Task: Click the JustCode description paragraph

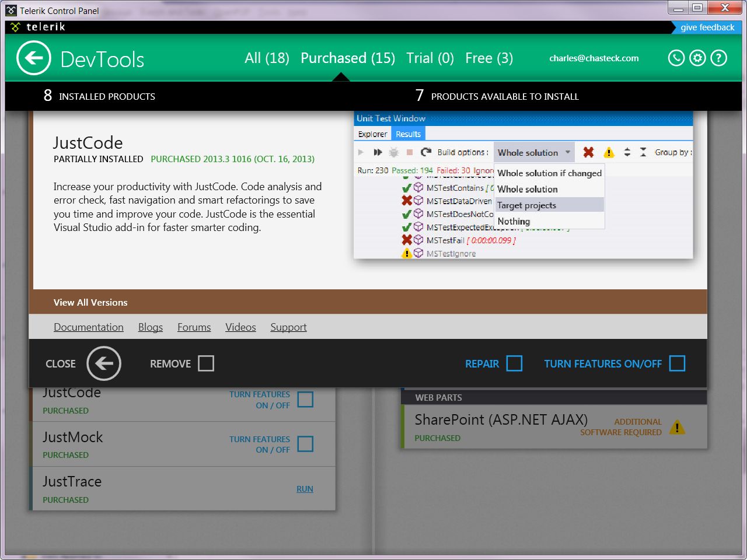Action: click(188, 207)
